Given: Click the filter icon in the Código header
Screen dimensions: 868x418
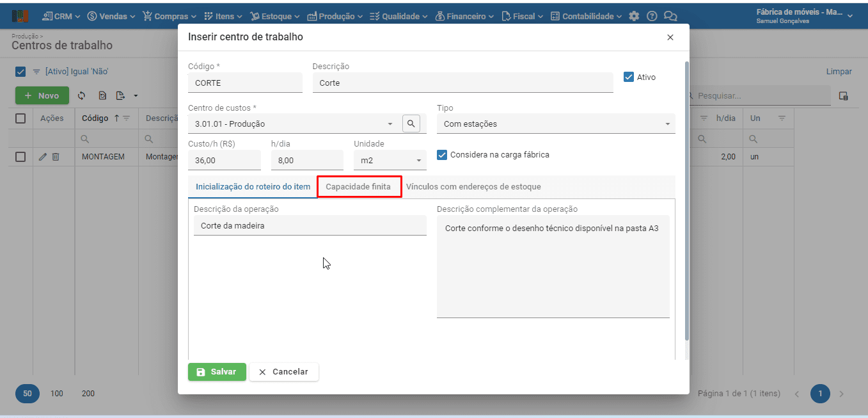Looking at the screenshot, I should click(x=127, y=118).
